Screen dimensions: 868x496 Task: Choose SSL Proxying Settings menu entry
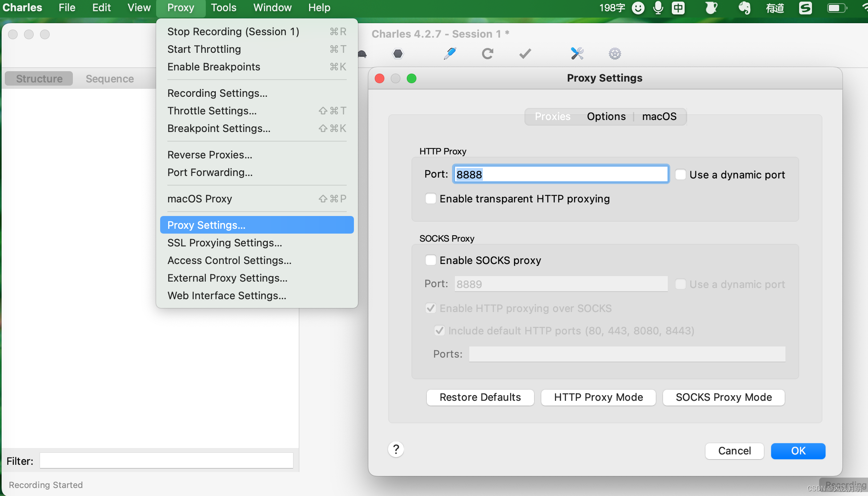pos(225,243)
